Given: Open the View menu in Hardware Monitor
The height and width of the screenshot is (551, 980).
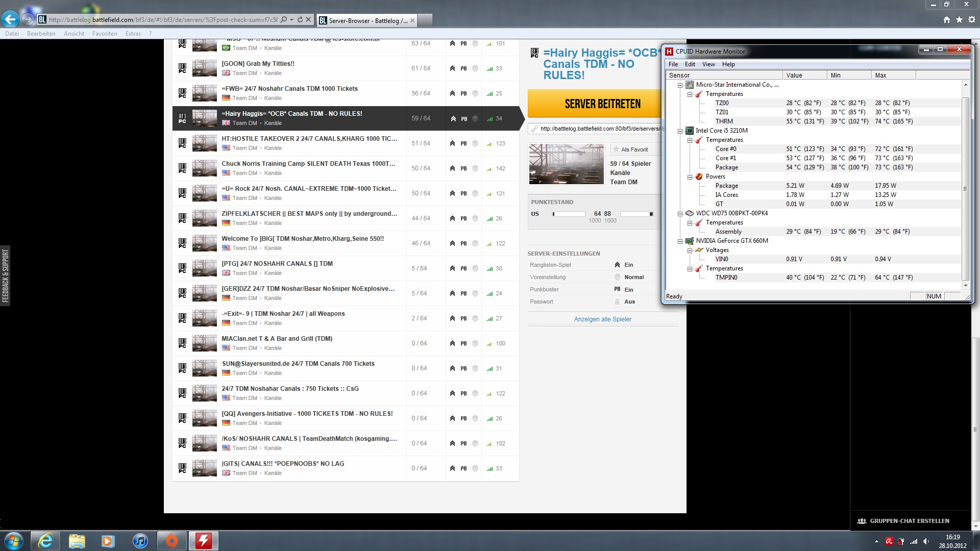Looking at the screenshot, I should pyautogui.click(x=708, y=64).
